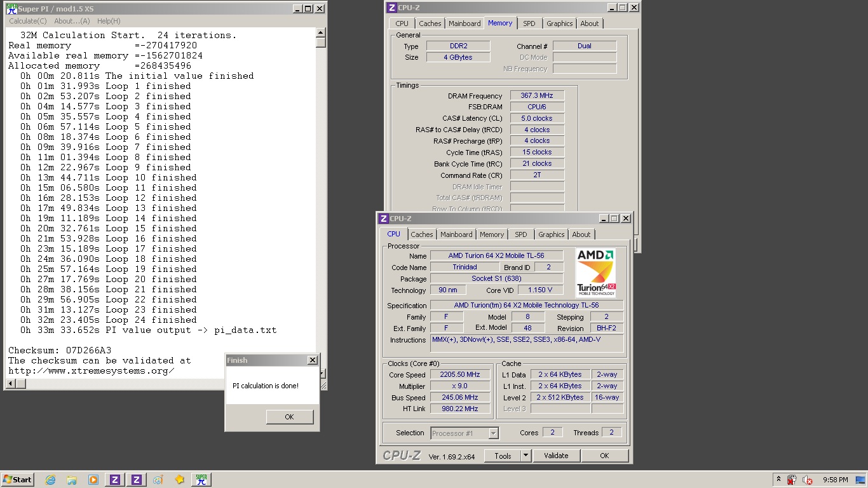
Task: Click the HT Link value 980.22 MHz
Action: (x=460, y=409)
